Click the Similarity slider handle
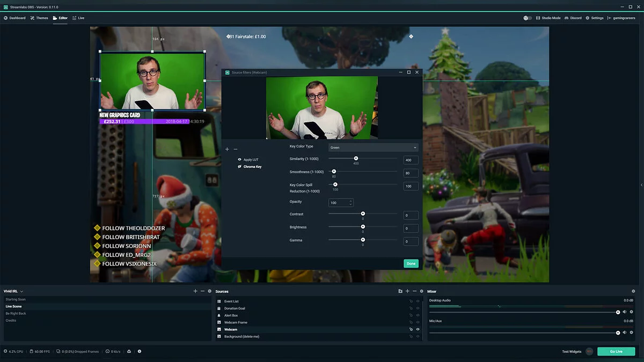644x362 pixels. [356, 158]
